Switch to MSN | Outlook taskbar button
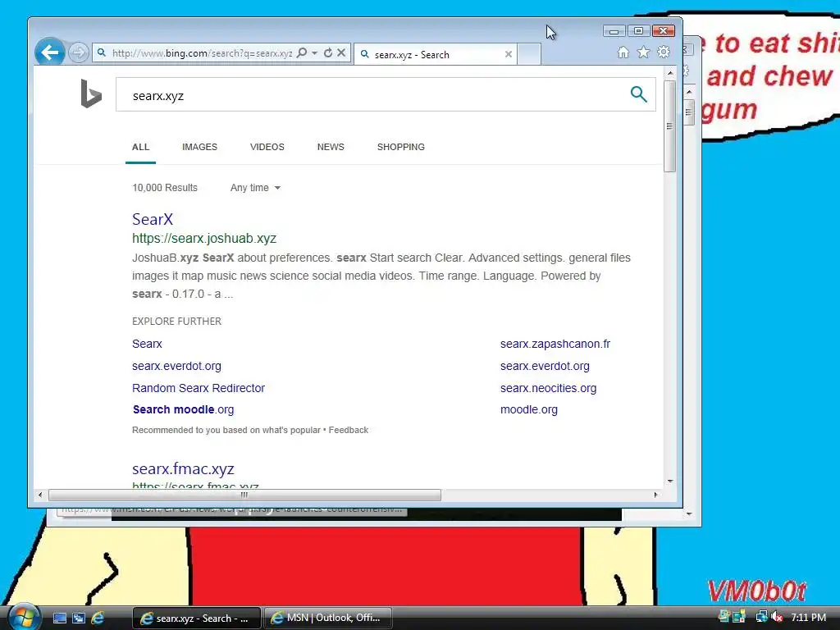 pos(328,618)
